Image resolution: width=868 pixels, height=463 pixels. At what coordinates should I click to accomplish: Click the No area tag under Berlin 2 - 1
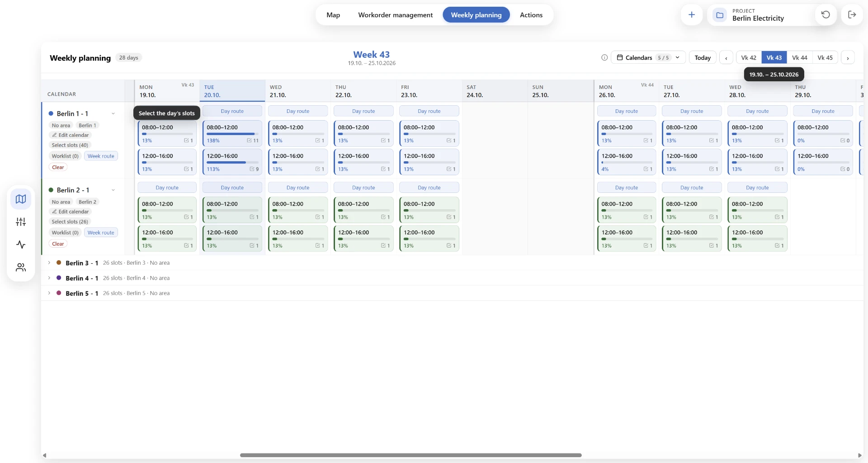click(61, 202)
